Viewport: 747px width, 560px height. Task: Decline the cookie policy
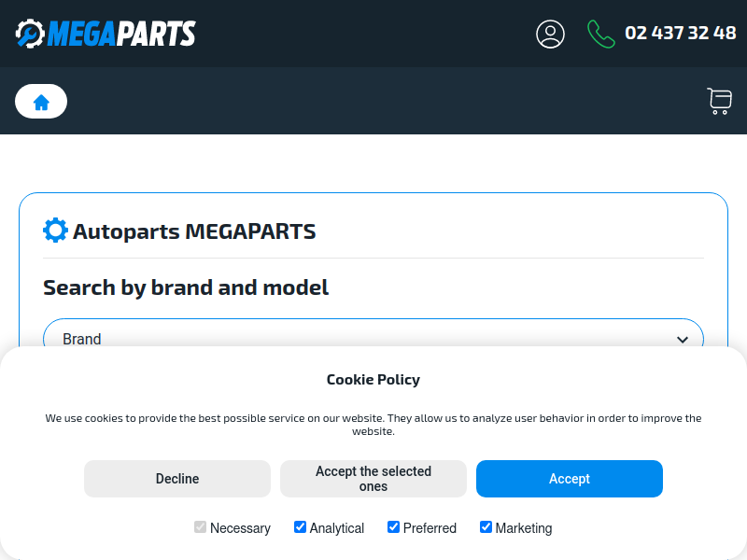177,479
